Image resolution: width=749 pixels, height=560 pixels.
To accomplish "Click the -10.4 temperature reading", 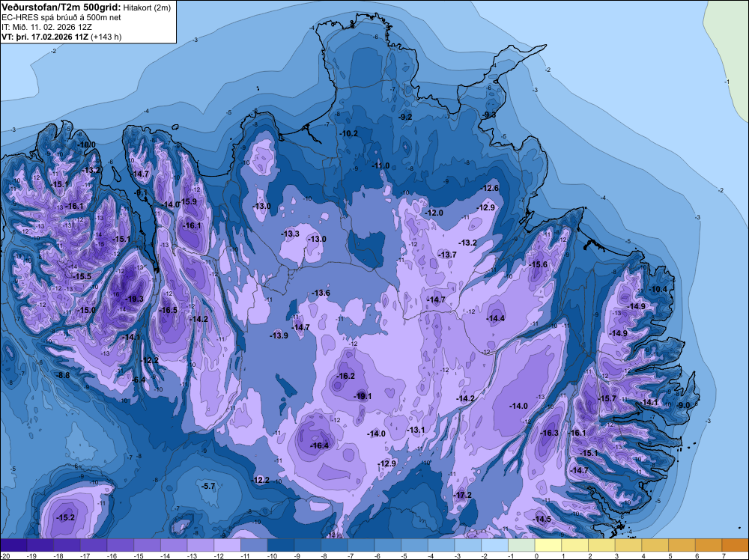I will point(658,289).
